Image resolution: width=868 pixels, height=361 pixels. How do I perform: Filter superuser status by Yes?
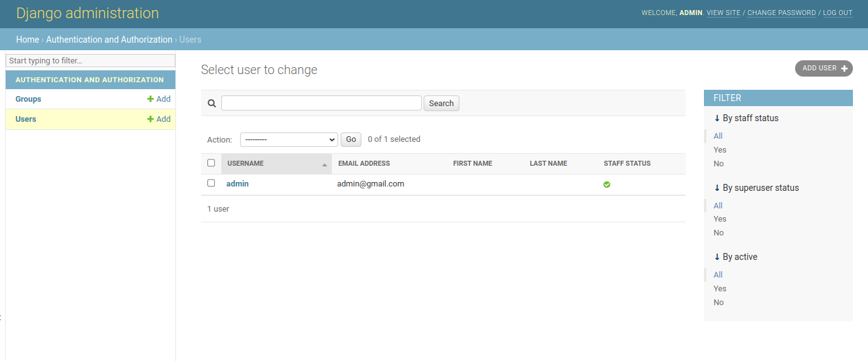click(x=720, y=219)
